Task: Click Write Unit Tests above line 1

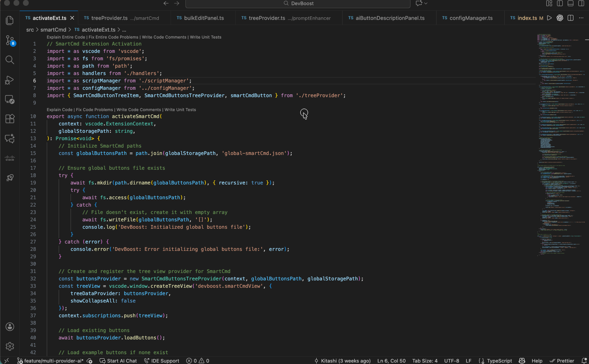Action: tap(205, 37)
